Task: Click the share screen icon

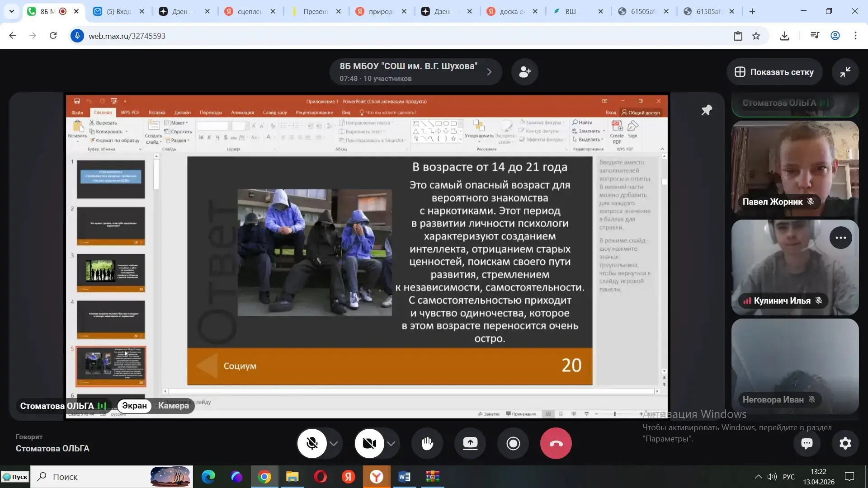Action: click(x=470, y=443)
